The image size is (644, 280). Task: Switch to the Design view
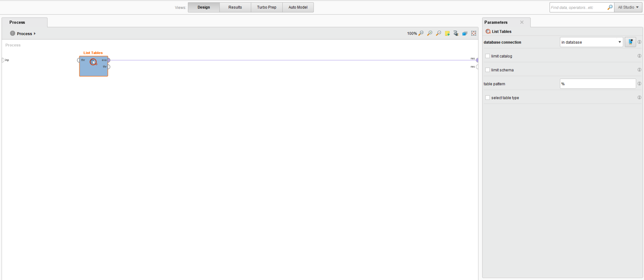coord(204,7)
